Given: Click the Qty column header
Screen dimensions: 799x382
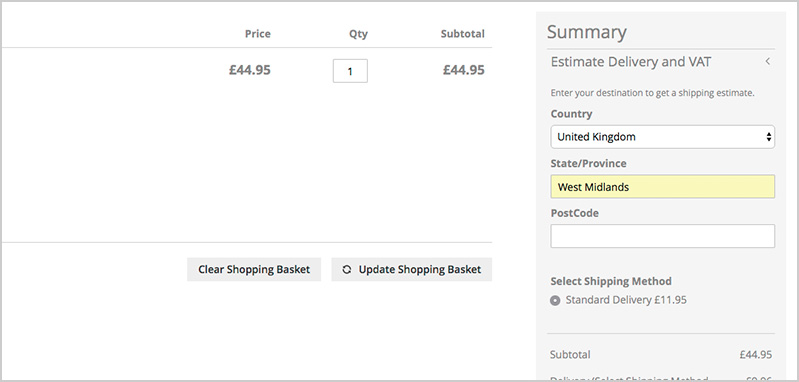Looking at the screenshot, I should pyautogui.click(x=358, y=34).
